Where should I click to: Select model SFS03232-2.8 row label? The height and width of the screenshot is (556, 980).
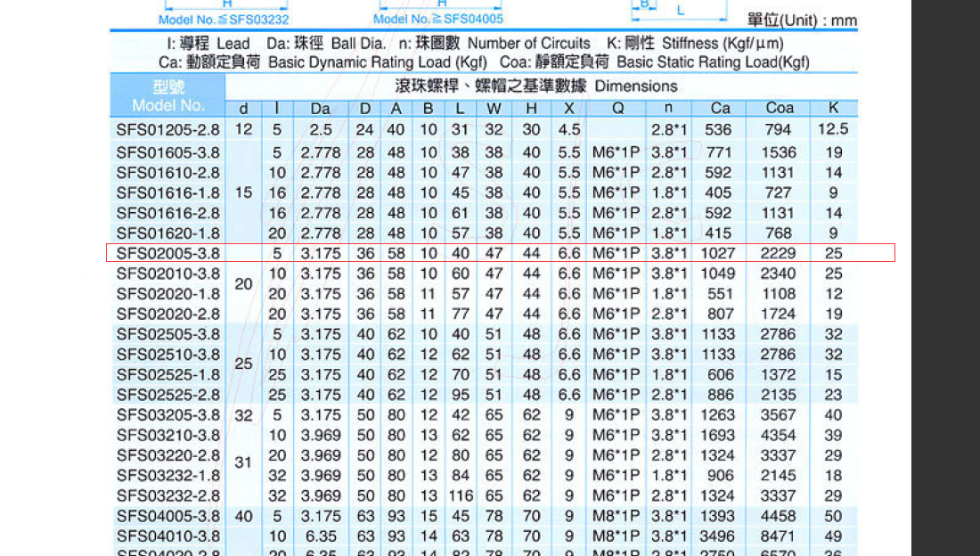167,495
